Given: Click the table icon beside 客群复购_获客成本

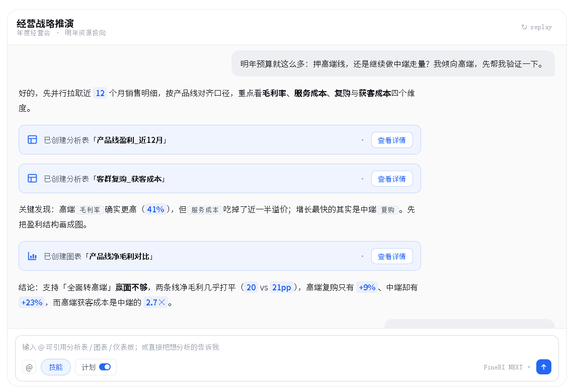Looking at the screenshot, I should click(x=33, y=179).
